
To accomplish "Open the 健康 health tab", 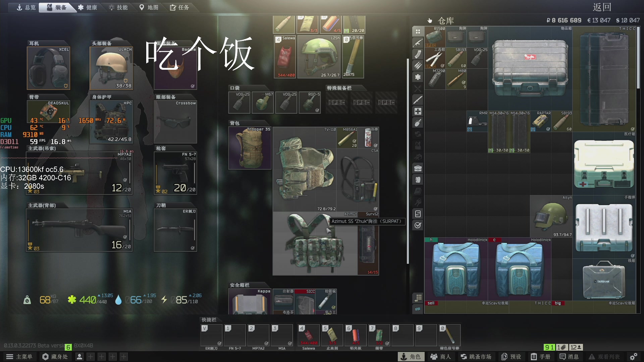I will pos(88,7).
